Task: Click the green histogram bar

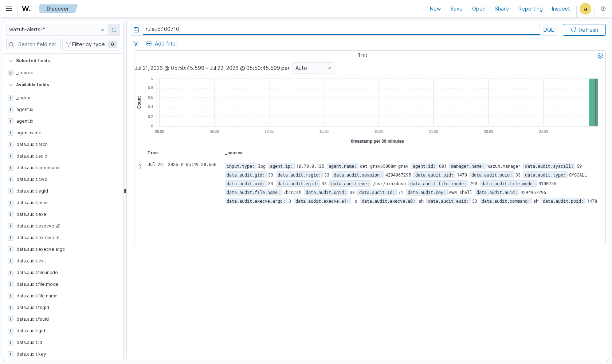Action: point(593,102)
